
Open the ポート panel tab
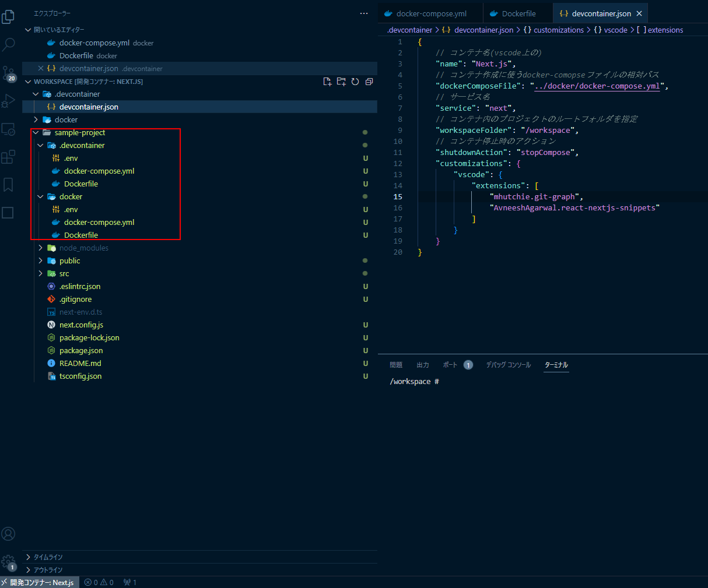click(458, 365)
